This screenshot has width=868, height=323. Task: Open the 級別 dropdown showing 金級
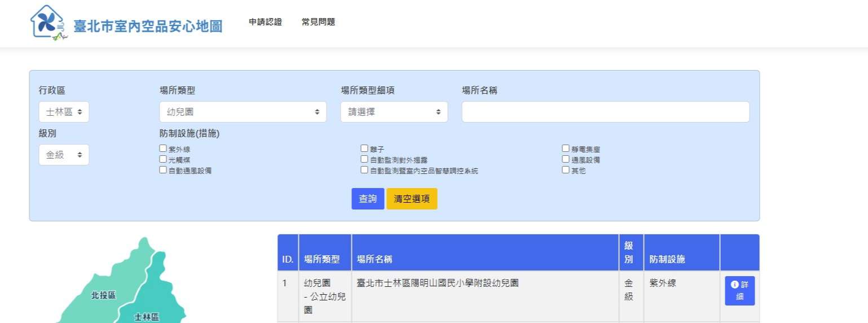tap(64, 155)
